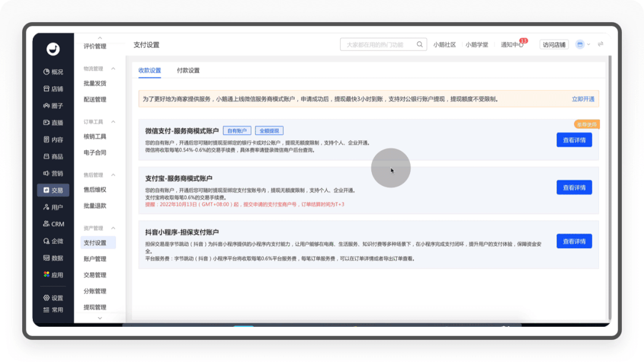Open 常用 frequently used list
The height and width of the screenshot is (362, 644).
pyautogui.click(x=53, y=310)
